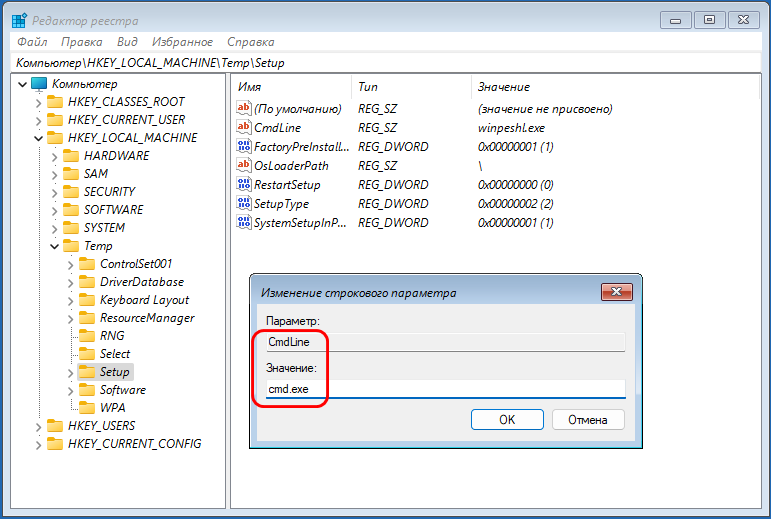Cancel the dialog with Отмена
Screen dimensions: 771x519
tap(588, 419)
